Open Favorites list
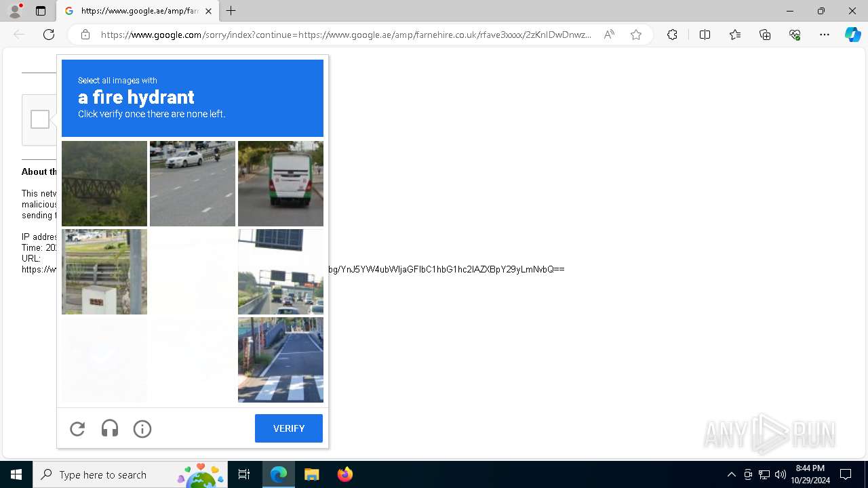This screenshot has height=488, width=868. coord(735,35)
